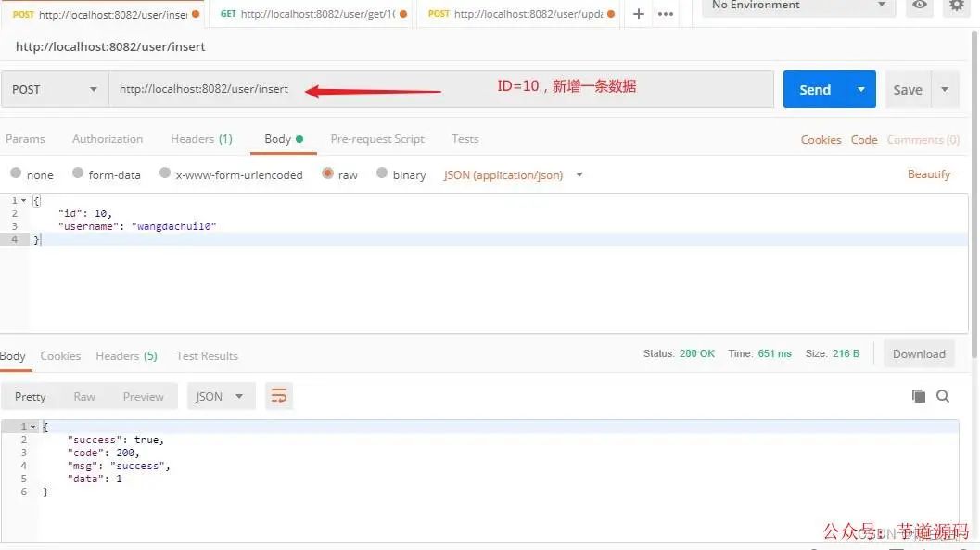Viewport: 980px width, 550px height.
Task: Toggle response line wrap icon
Action: (x=279, y=396)
